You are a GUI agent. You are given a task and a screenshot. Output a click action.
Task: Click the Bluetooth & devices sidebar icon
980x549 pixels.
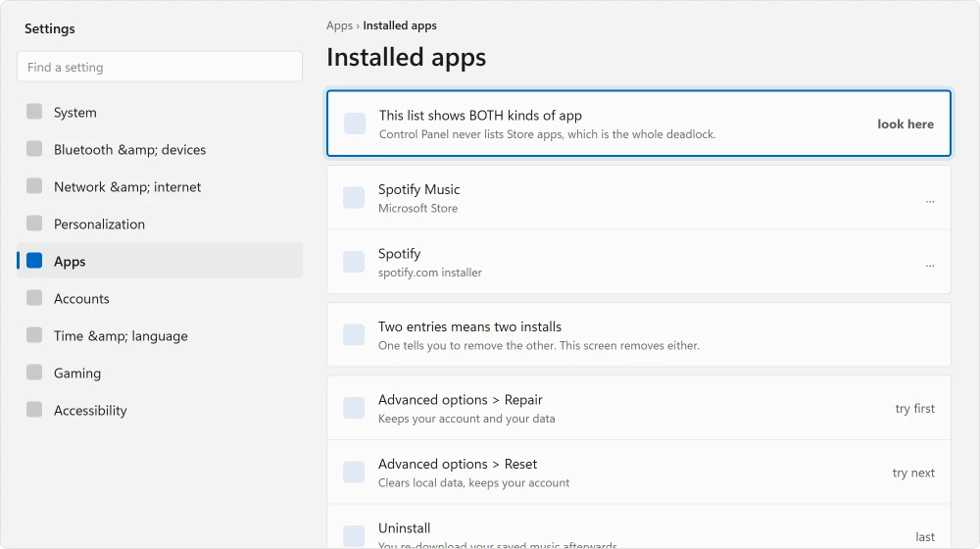(x=34, y=149)
